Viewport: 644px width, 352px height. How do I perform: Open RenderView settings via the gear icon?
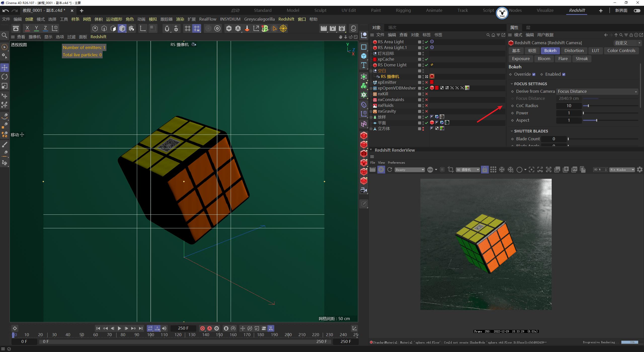point(640,170)
